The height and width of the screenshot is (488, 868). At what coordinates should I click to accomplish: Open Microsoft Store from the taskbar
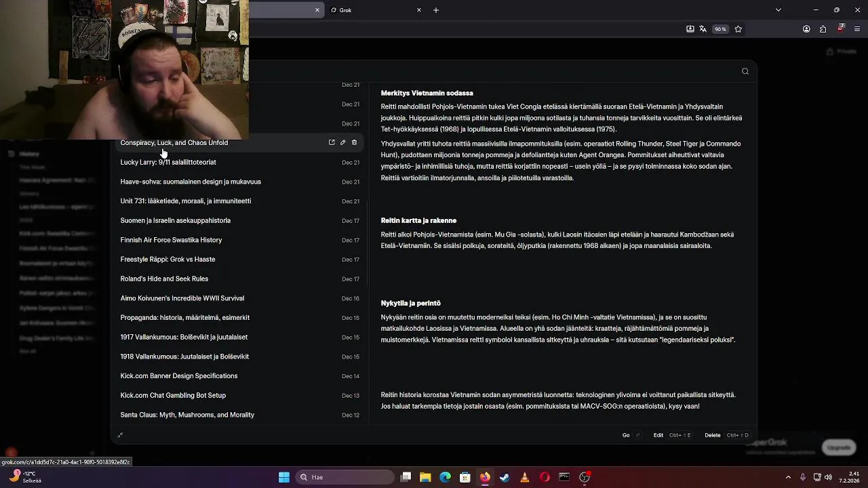pyautogui.click(x=465, y=477)
